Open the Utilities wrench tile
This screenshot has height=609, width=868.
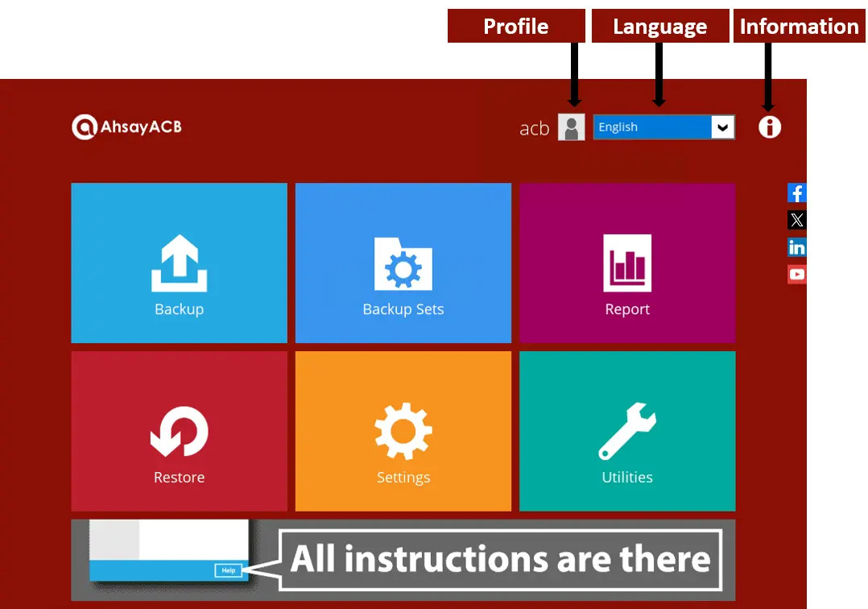point(626,431)
